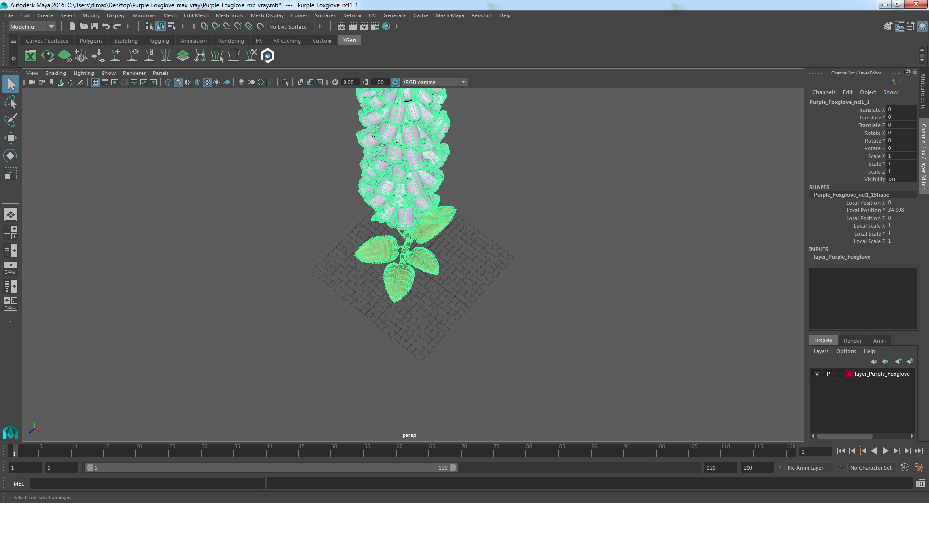The width and height of the screenshot is (929, 560).
Task: Open the viewport Shading menu
Action: 56,73
